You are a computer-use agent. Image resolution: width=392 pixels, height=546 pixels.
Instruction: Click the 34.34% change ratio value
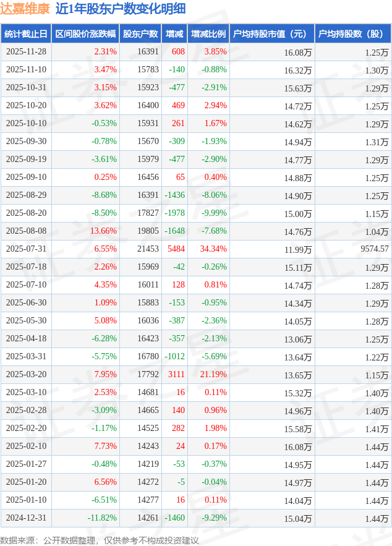click(x=213, y=249)
